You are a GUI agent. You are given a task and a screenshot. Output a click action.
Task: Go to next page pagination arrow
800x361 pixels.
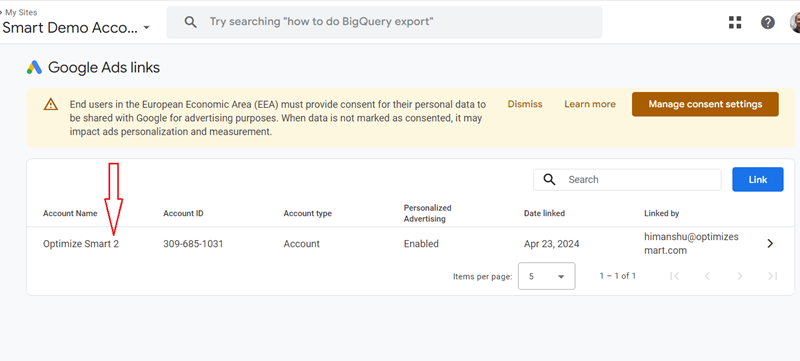739,276
